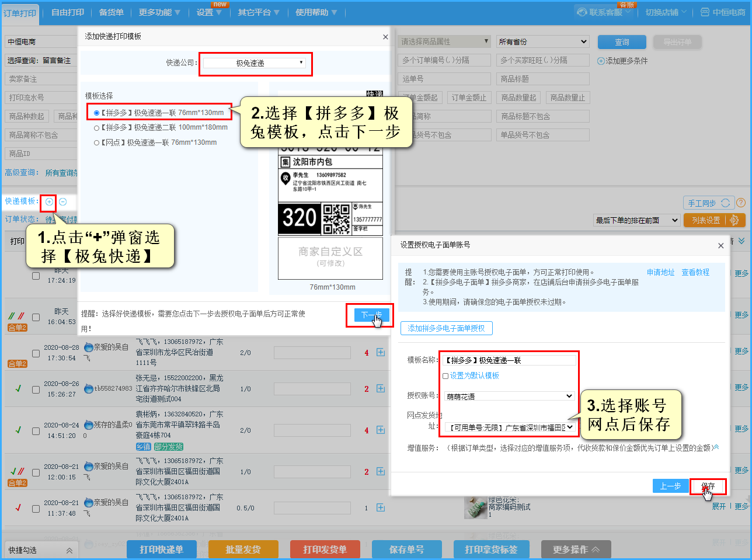Open the 所有省份 province dropdown
Image resolution: width=752 pixels, height=560 pixels.
[x=543, y=41]
